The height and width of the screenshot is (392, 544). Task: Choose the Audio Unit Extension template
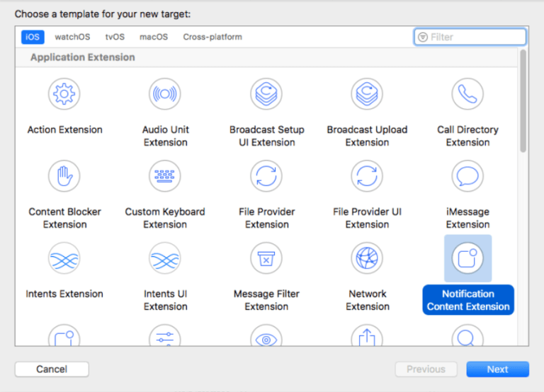[x=165, y=94]
